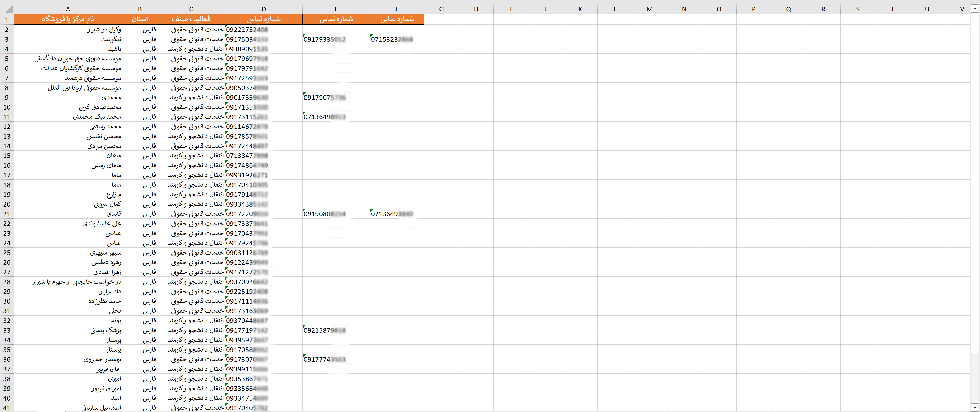This screenshot has width=980, height=412.
Task: Select the row 41 header number
Action: point(7,408)
